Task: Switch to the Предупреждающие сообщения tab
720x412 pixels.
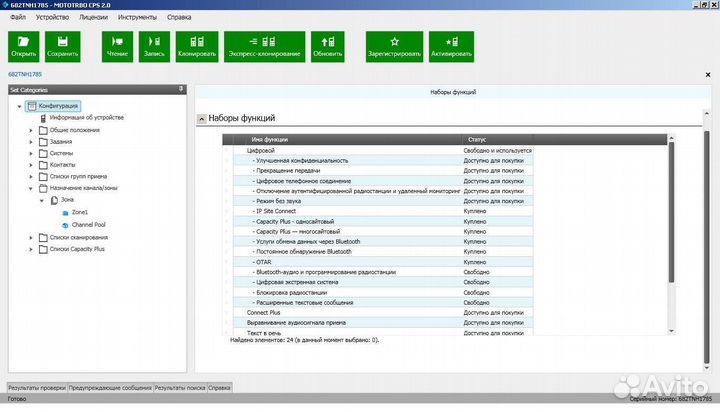Action: coord(110,386)
